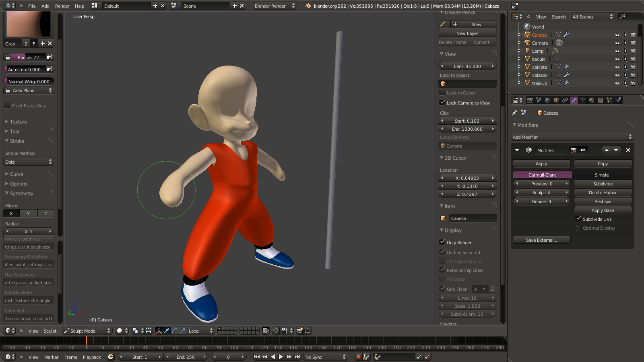Toggle selectability of the trajeUp object
This screenshot has width=644, height=362.
[x=625, y=83]
